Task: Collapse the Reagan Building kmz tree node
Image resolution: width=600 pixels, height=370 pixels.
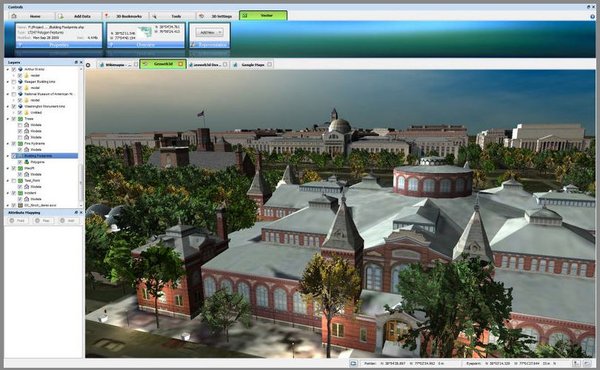Action: (x=8, y=82)
